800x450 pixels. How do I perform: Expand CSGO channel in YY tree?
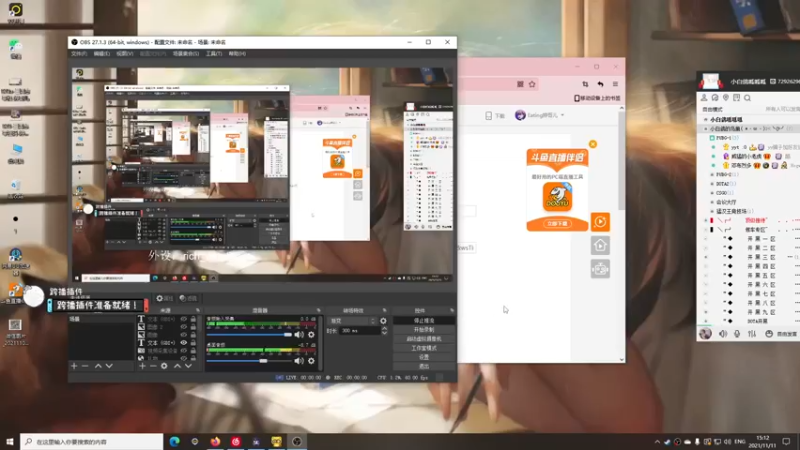[x=712, y=193]
